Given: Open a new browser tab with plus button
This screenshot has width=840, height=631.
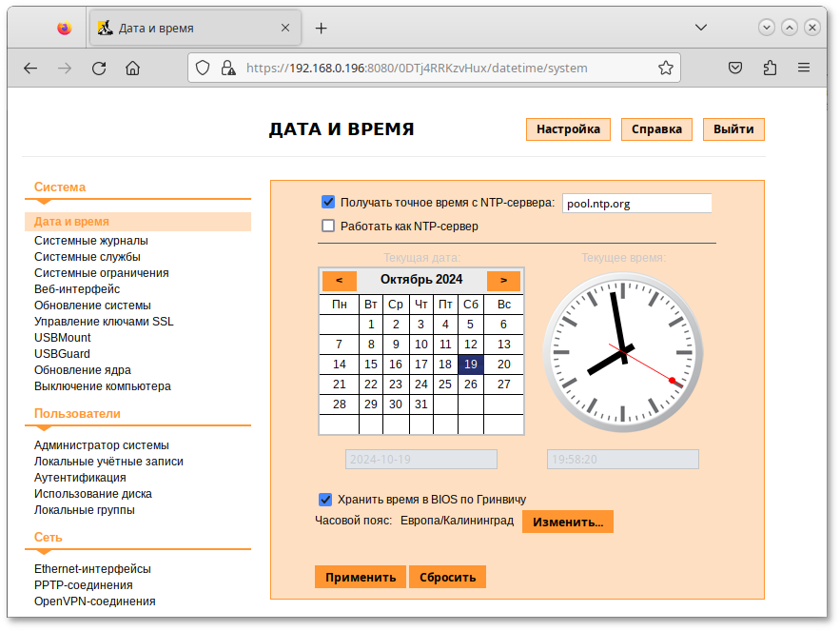Looking at the screenshot, I should point(321,27).
